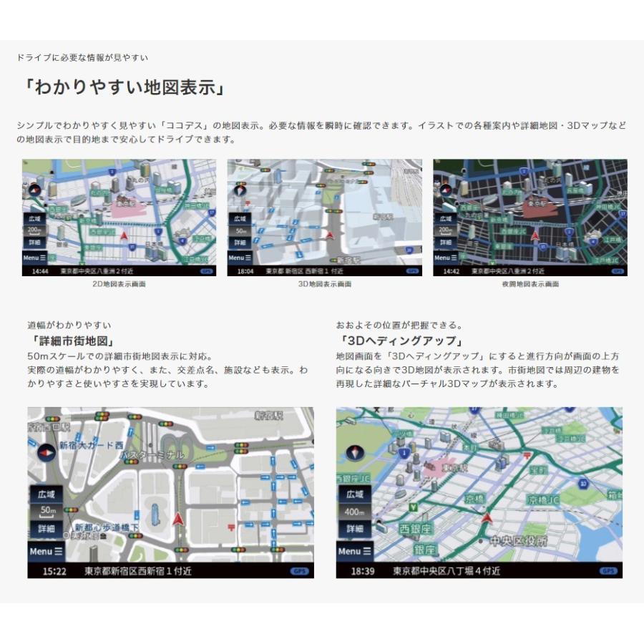
Task: Click the 400m scale indicator on the heading-up map
Action: 355,511
